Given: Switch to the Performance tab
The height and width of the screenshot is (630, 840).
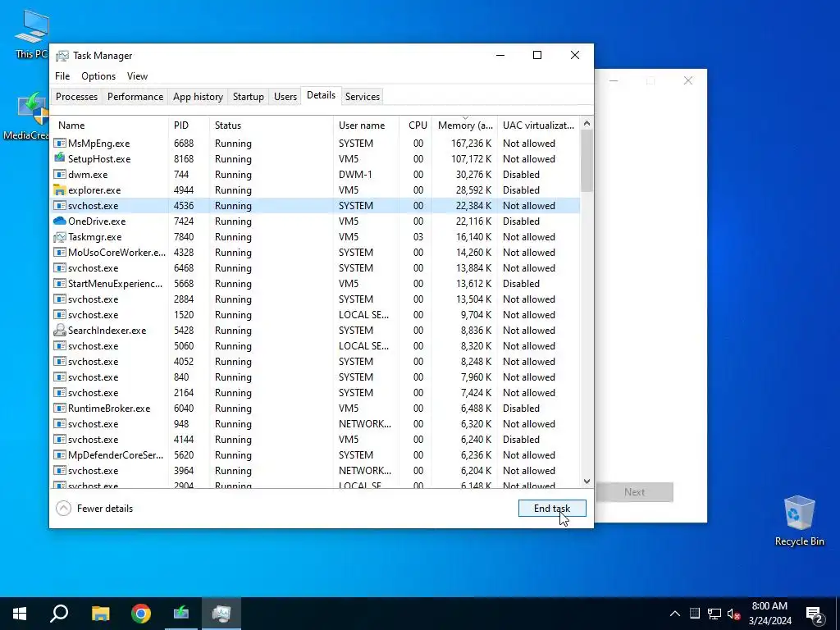Looking at the screenshot, I should point(135,97).
